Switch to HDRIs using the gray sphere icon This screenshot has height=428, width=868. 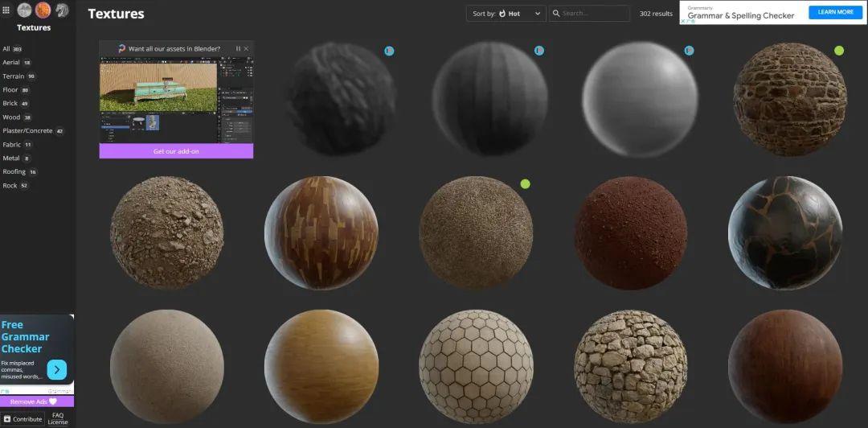(24, 10)
